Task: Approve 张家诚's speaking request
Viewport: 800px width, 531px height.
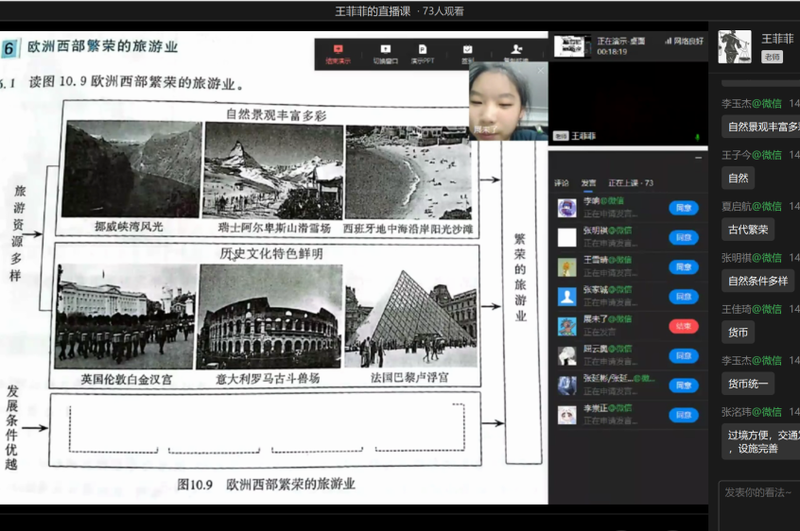Action: (x=683, y=296)
